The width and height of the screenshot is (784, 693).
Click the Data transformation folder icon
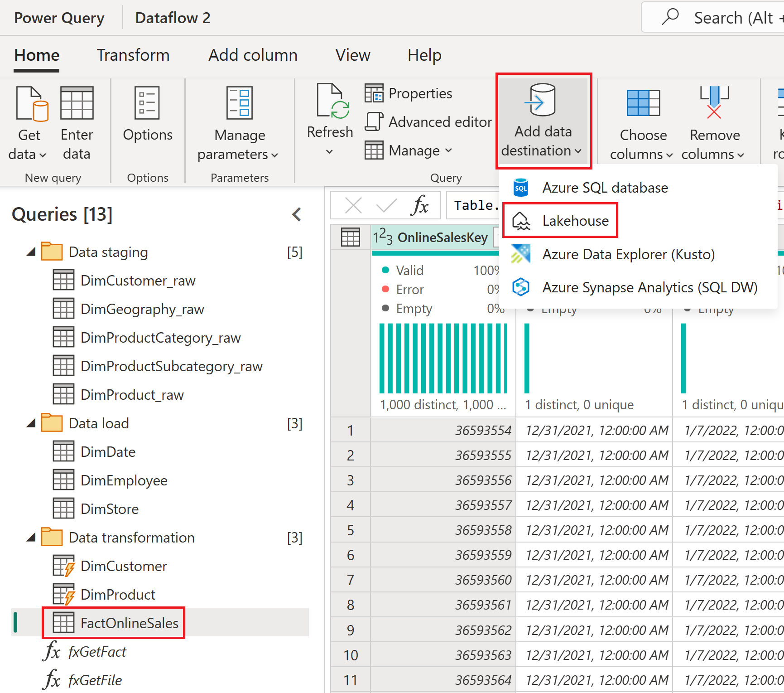52,537
